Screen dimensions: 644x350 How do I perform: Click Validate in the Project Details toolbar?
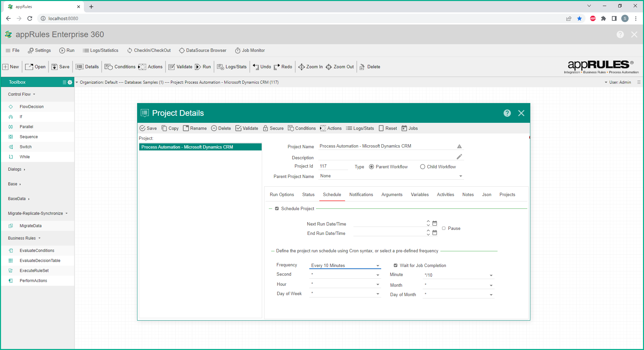coord(247,128)
